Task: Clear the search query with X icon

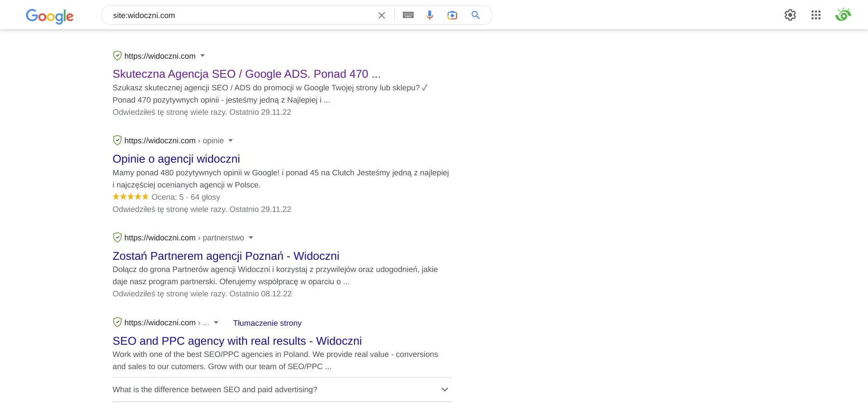Action: tap(382, 15)
